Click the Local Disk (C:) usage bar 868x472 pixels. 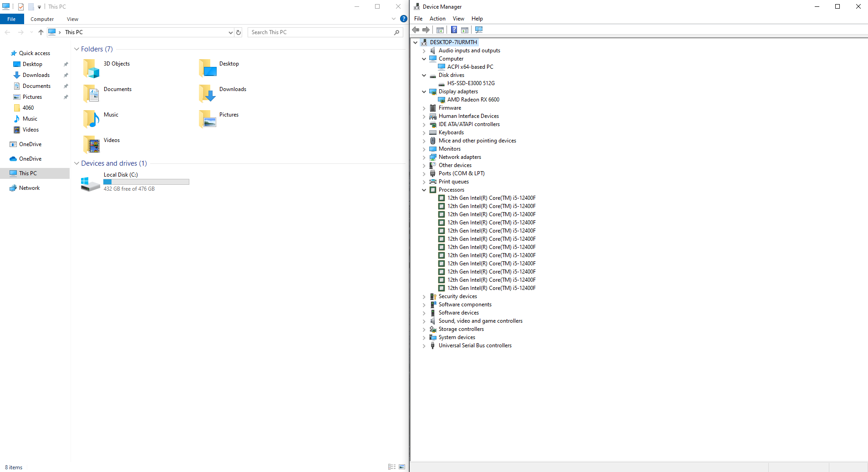point(146,182)
